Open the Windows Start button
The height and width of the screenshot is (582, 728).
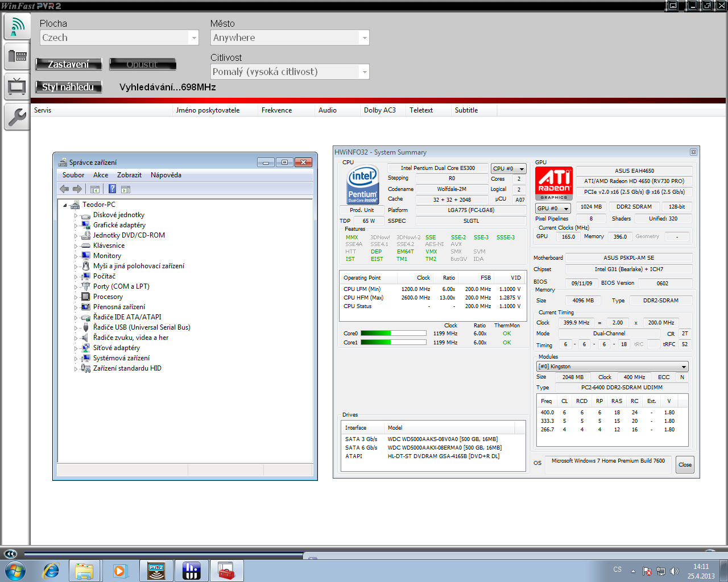[x=14, y=570]
